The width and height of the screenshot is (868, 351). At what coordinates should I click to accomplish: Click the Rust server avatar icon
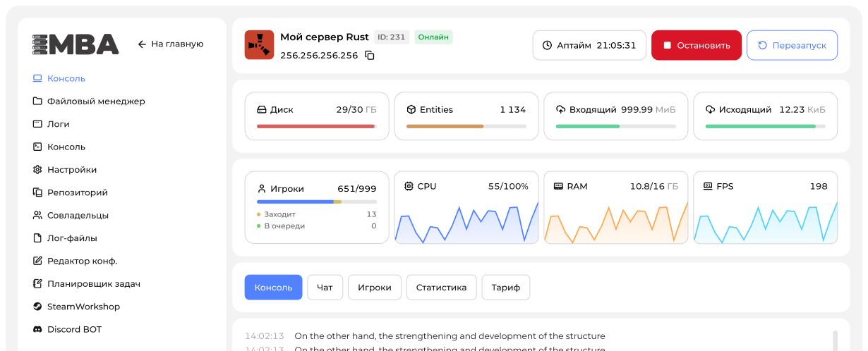point(259,45)
